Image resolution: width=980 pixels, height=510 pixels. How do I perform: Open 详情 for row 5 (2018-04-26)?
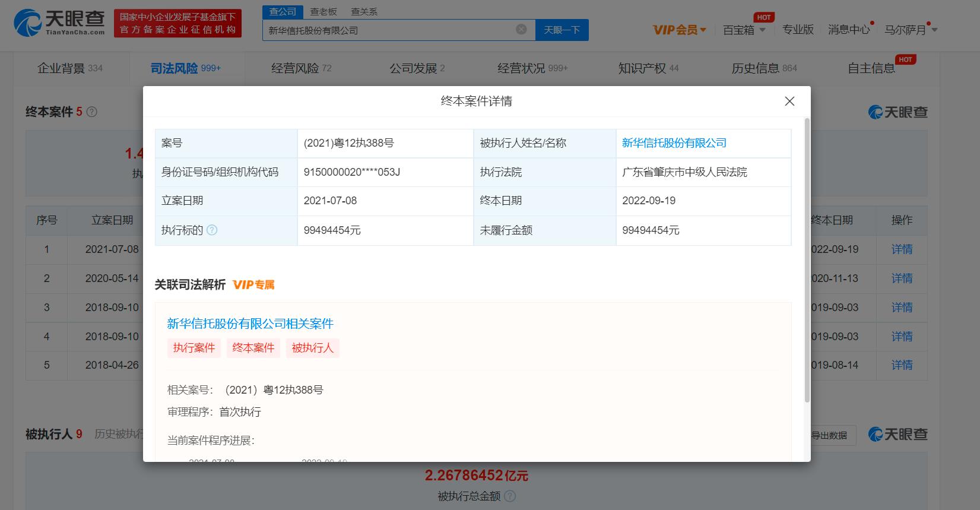[x=902, y=365]
